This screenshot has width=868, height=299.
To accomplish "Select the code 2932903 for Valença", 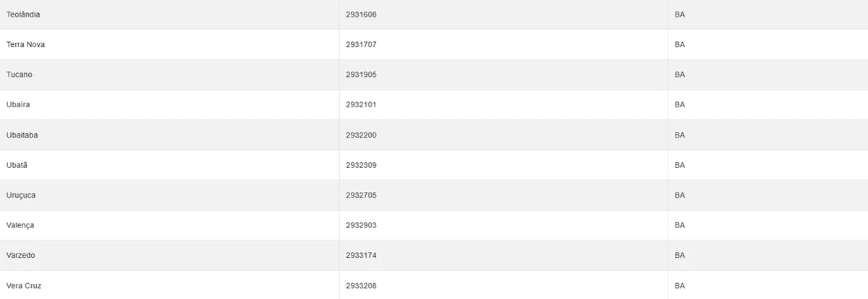I will [x=361, y=225].
